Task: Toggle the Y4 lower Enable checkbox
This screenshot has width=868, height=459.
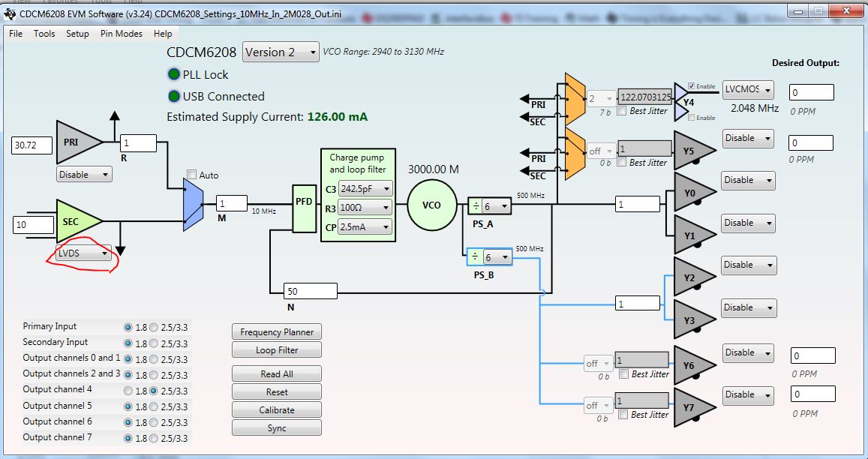Action: [x=691, y=118]
